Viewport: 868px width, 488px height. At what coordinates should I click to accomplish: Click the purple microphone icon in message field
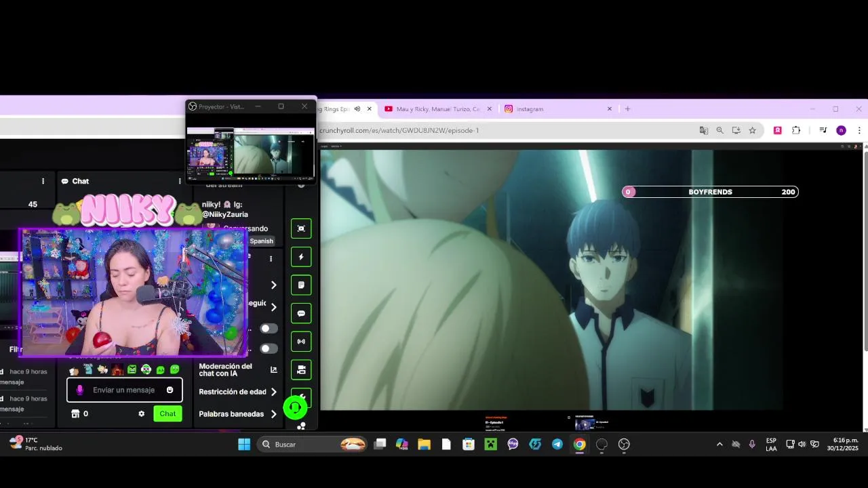(x=80, y=390)
